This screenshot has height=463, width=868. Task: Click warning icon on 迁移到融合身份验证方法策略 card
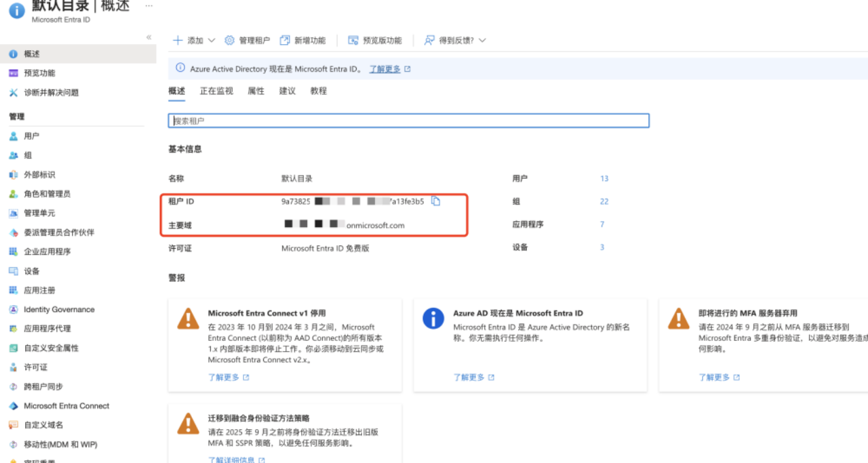188,424
